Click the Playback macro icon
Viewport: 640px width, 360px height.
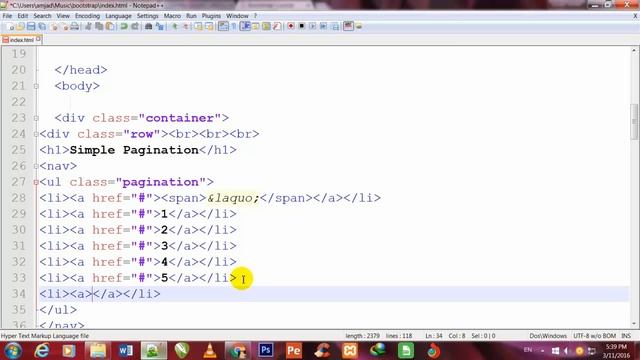coord(312,27)
